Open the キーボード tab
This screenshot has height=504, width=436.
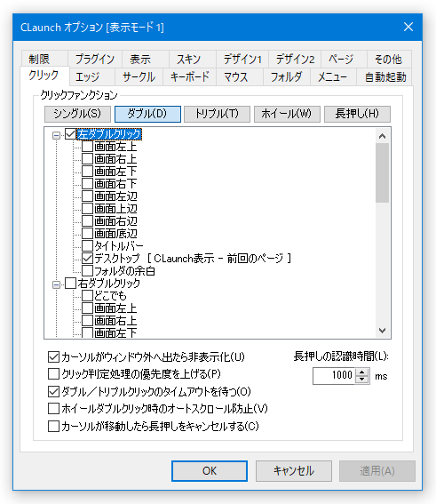[x=190, y=77]
